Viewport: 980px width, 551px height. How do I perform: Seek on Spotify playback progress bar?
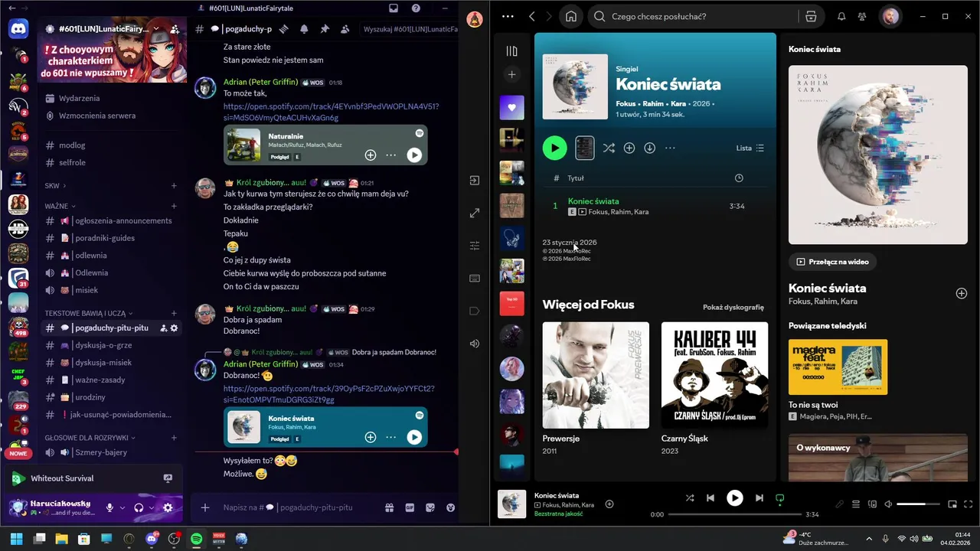click(735, 514)
